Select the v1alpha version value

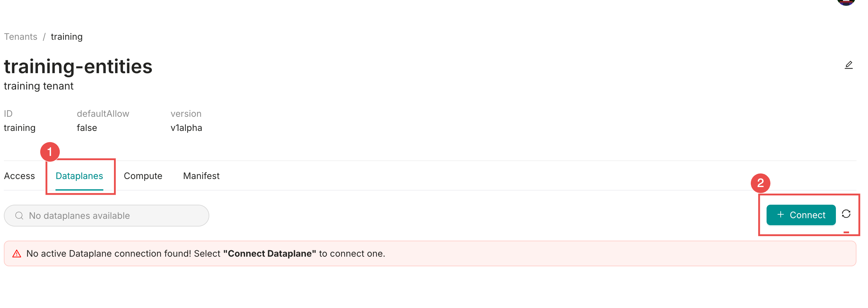tap(186, 128)
